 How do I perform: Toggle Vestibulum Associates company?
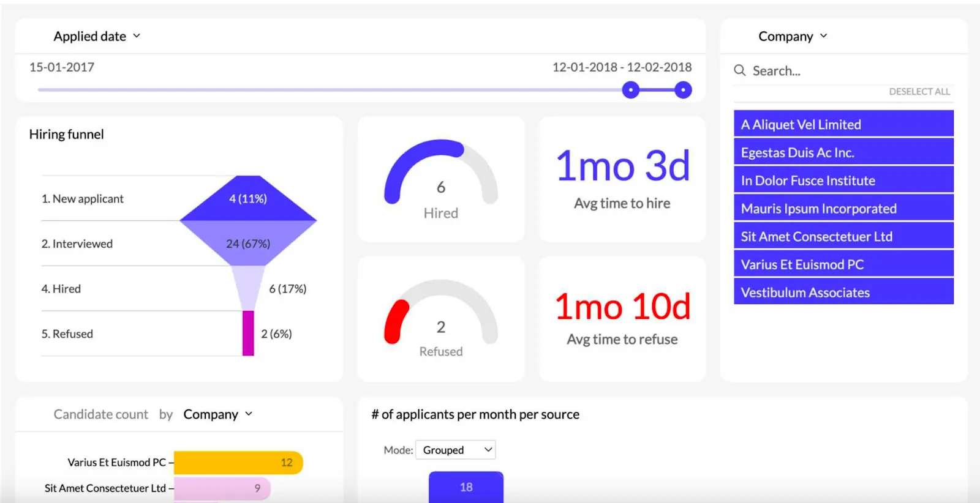(x=843, y=292)
